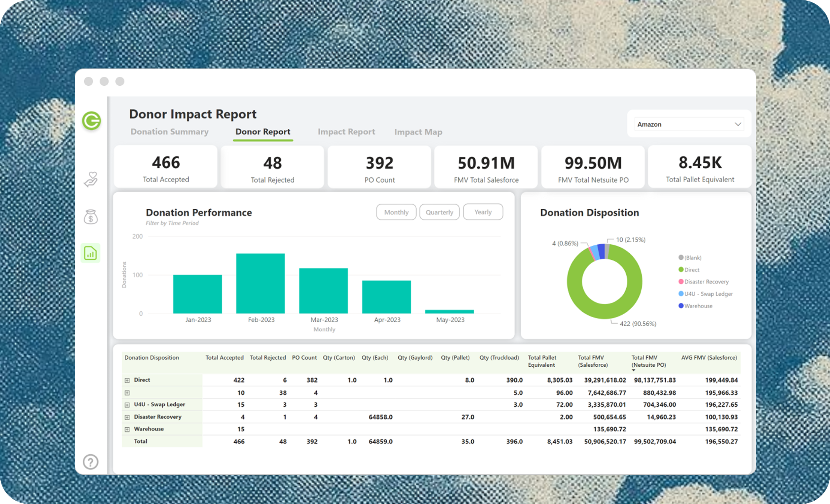Select the bar chart reports sidebar icon
830x504 pixels.
[91, 253]
